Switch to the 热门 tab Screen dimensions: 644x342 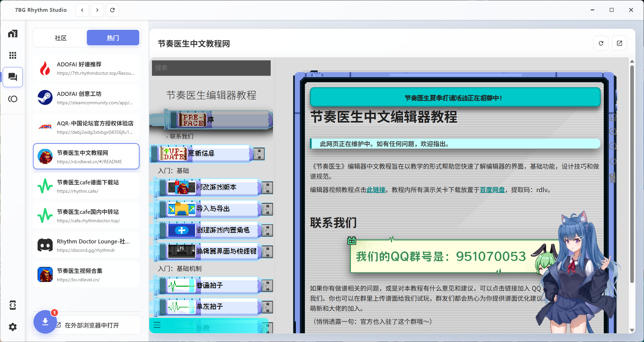point(113,38)
